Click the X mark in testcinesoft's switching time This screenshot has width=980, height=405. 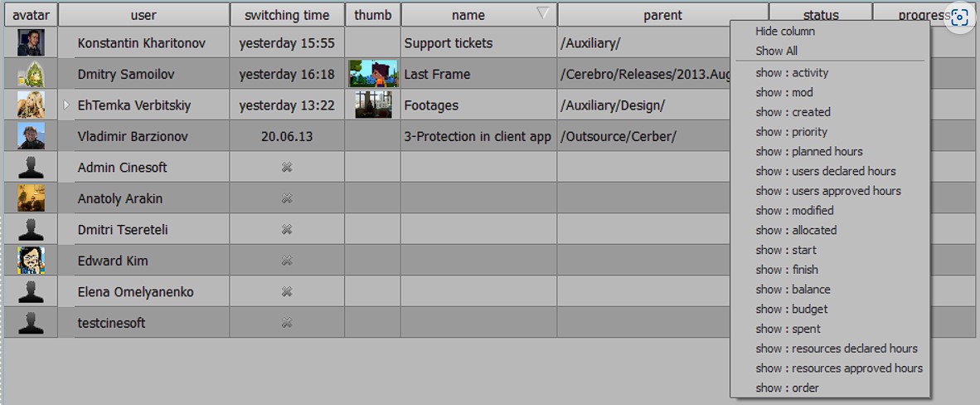pos(287,322)
